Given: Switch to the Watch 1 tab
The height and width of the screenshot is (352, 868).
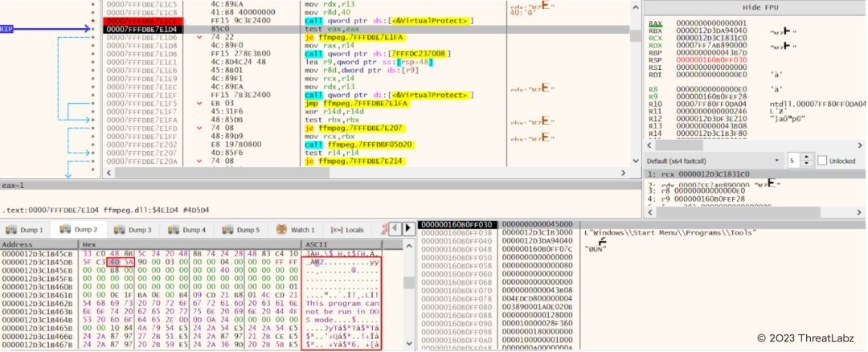Looking at the screenshot, I should [x=296, y=230].
